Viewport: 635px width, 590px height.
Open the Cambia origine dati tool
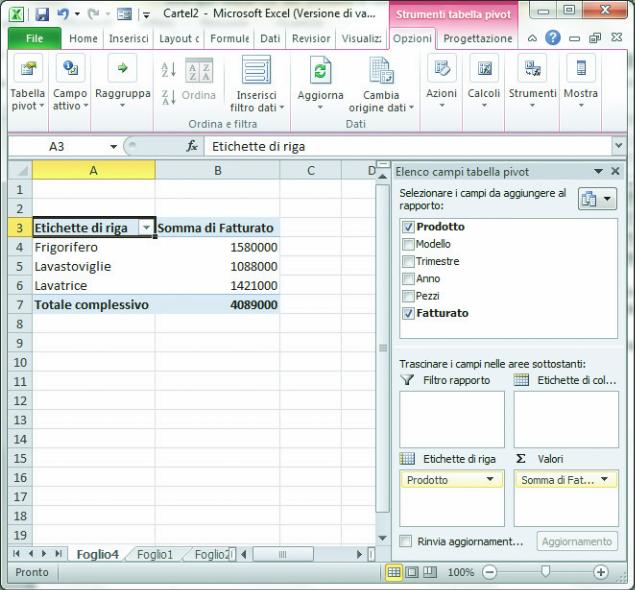click(x=381, y=71)
